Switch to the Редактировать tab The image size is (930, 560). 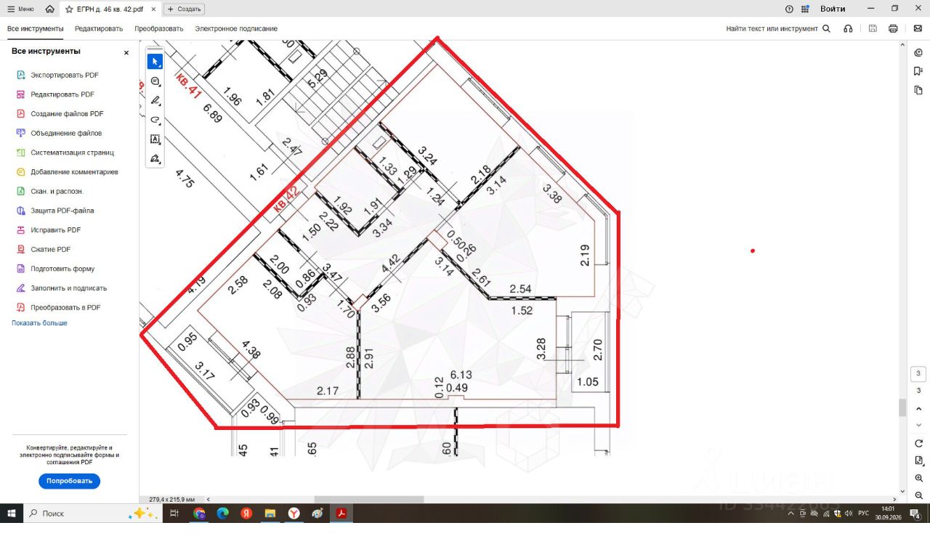tap(99, 28)
